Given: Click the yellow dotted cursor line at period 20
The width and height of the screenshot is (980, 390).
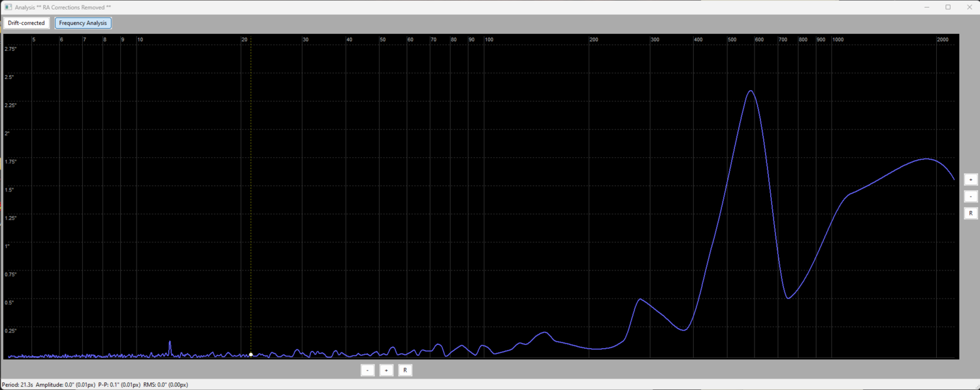Looking at the screenshot, I should 250,196.
